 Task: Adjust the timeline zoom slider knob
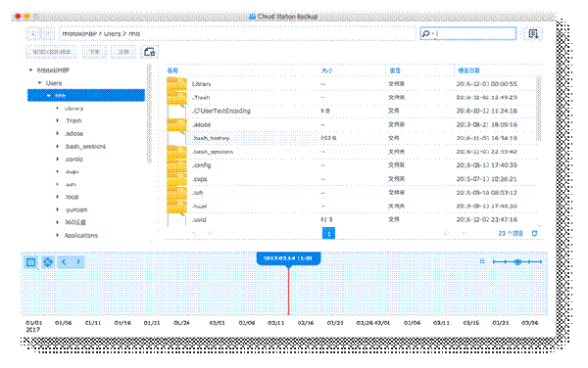(517, 261)
